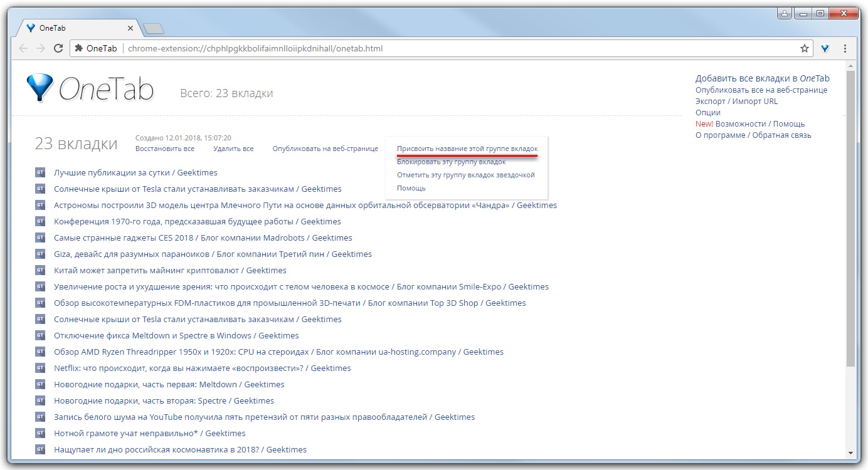The image size is (868, 470).
Task: Open "О программе / Обратная связь"
Action: coord(753,135)
